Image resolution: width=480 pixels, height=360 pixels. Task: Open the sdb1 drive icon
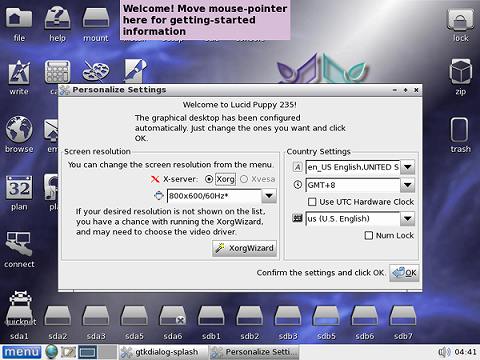(x=211, y=317)
